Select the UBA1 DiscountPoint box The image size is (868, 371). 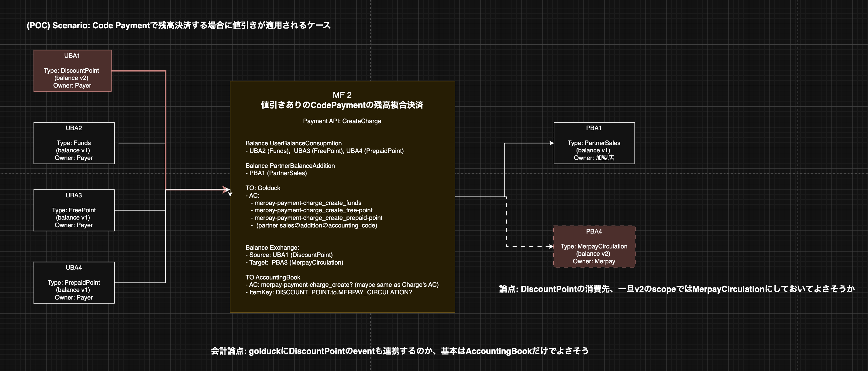pos(72,71)
